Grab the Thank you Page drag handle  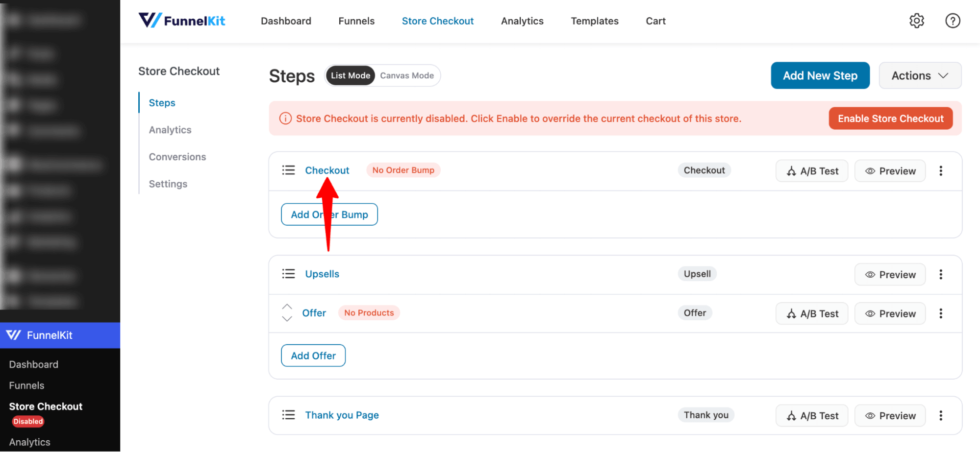(x=288, y=415)
